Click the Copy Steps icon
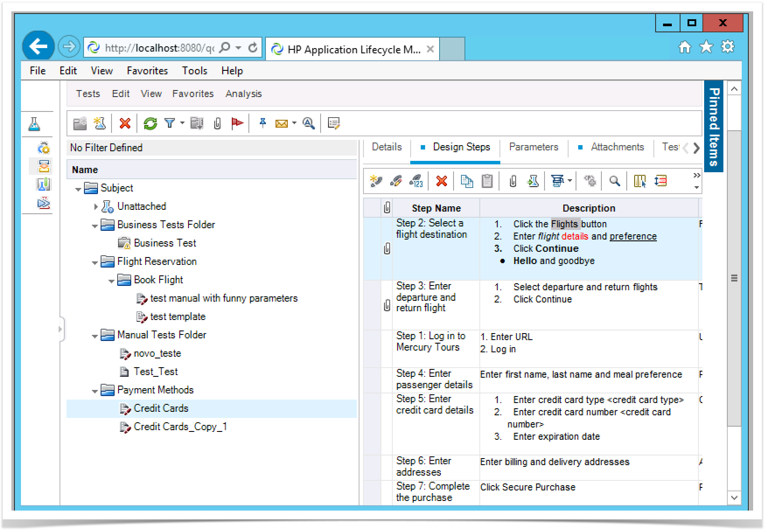Image resolution: width=768 pixels, height=532 pixels. [x=467, y=181]
